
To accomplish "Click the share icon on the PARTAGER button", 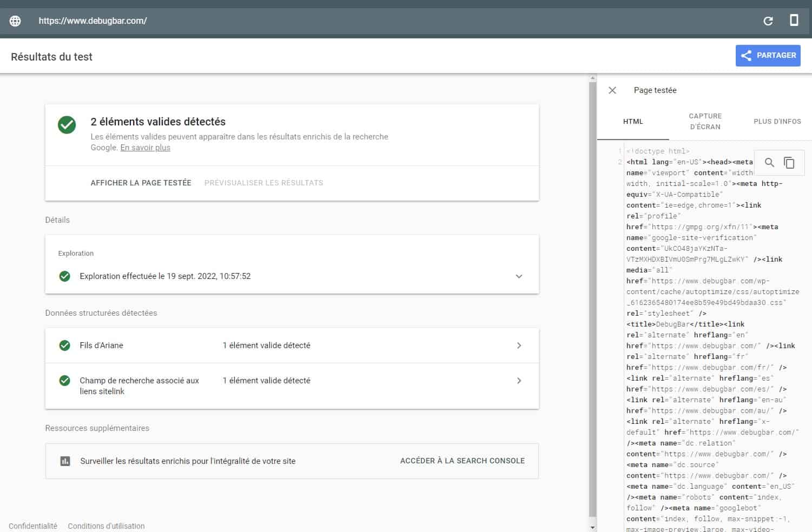I will (x=747, y=55).
